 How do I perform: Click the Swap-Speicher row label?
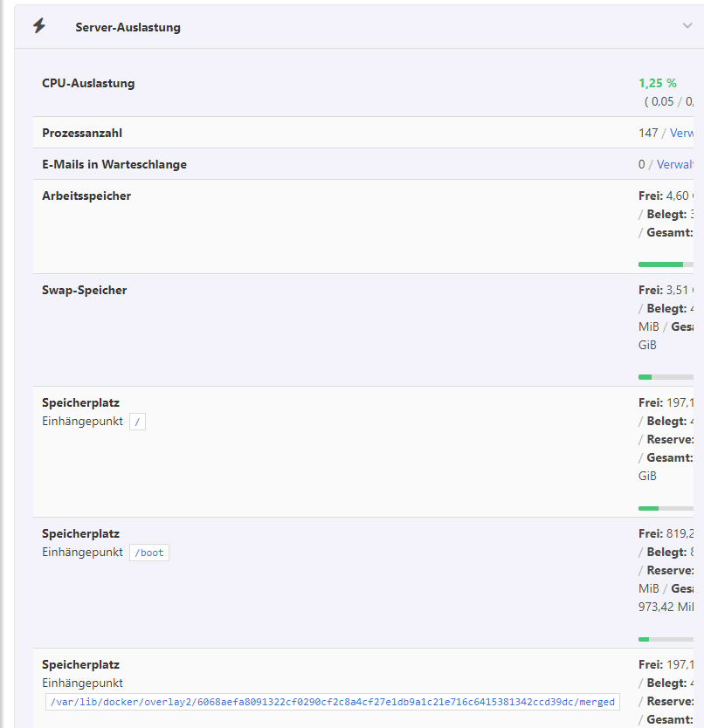tap(85, 290)
